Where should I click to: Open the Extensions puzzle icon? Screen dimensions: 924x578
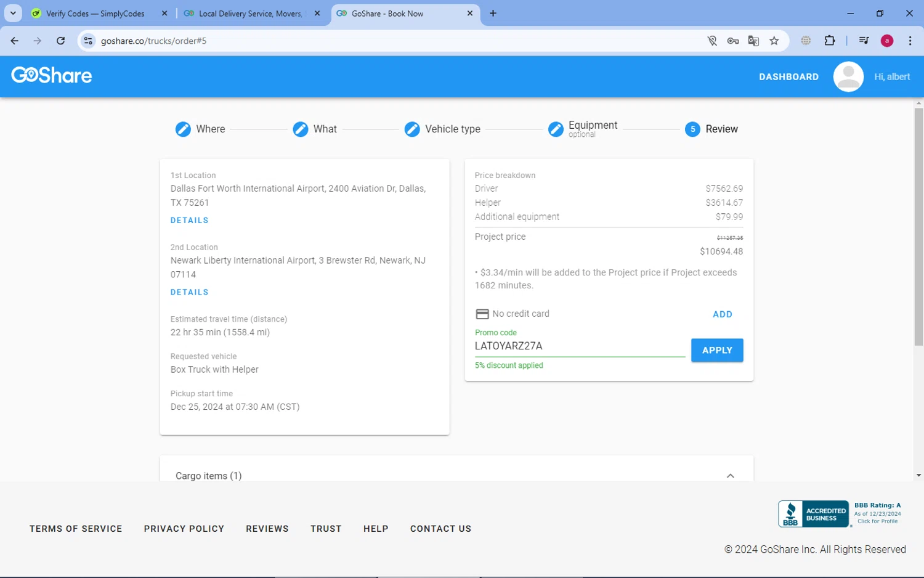pos(830,41)
